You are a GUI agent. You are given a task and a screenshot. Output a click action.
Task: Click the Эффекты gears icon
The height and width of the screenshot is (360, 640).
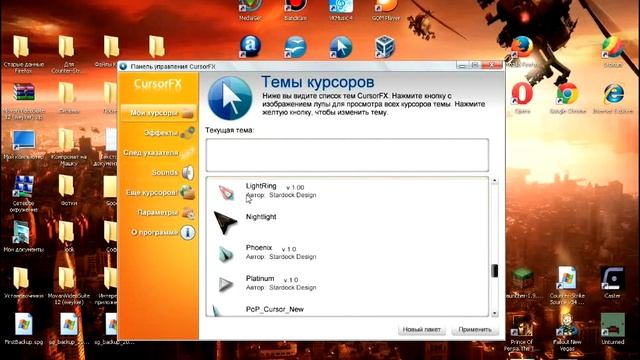[187, 133]
